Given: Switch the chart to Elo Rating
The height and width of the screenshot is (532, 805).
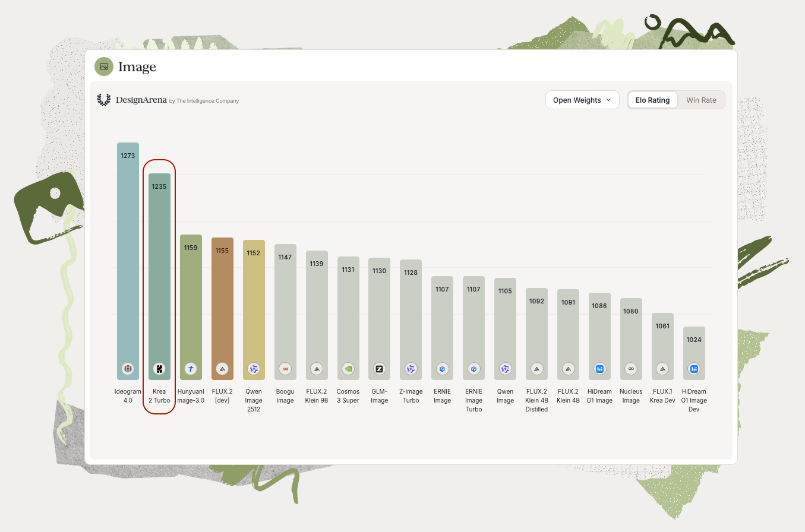Looking at the screenshot, I should [x=652, y=100].
